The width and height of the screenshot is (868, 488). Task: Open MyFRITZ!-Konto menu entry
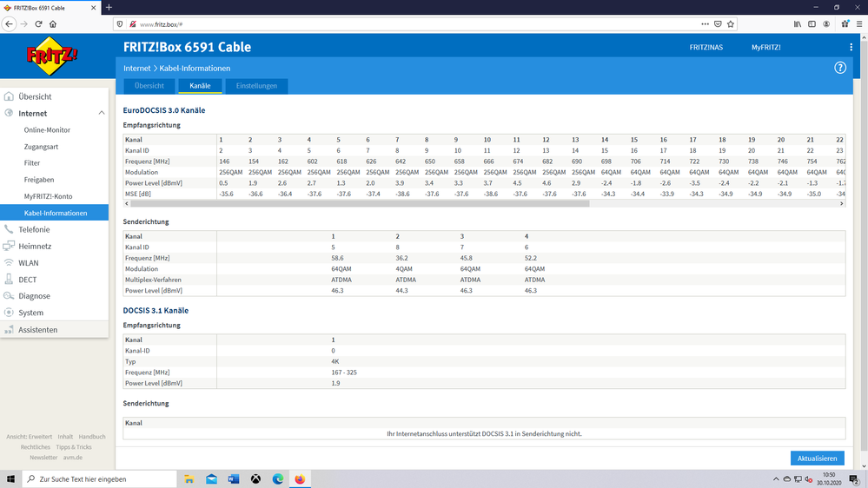click(48, 196)
